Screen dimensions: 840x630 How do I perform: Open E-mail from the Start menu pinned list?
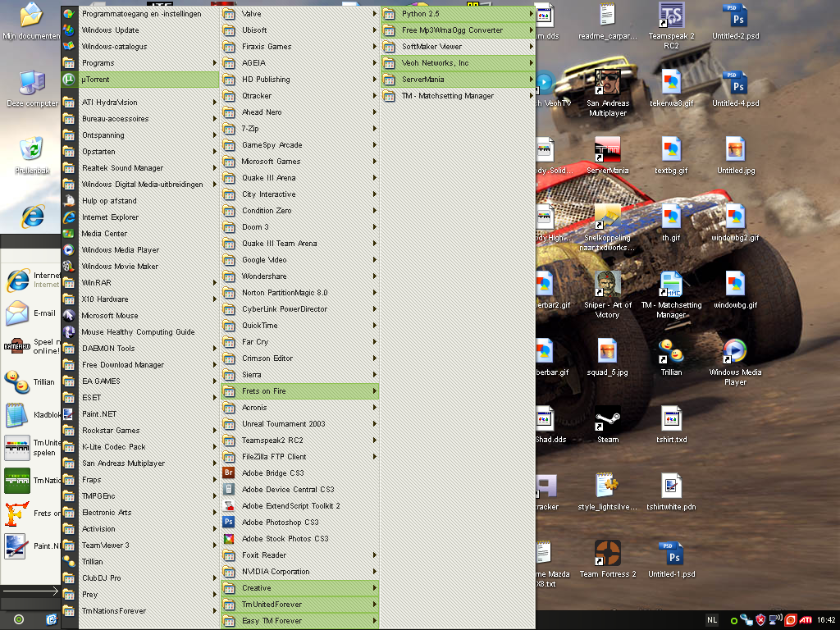31,313
